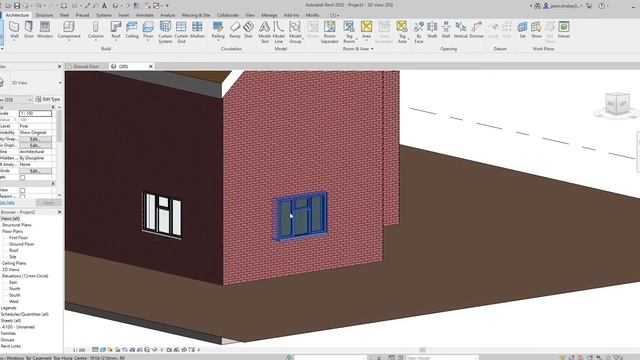
Task: Click the View Scale 1:100 field
Action: [x=35, y=113]
